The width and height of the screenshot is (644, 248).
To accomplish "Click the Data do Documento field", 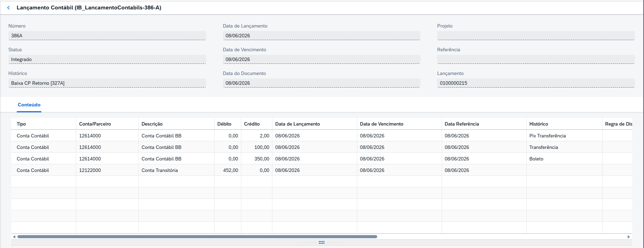I will click(x=321, y=83).
